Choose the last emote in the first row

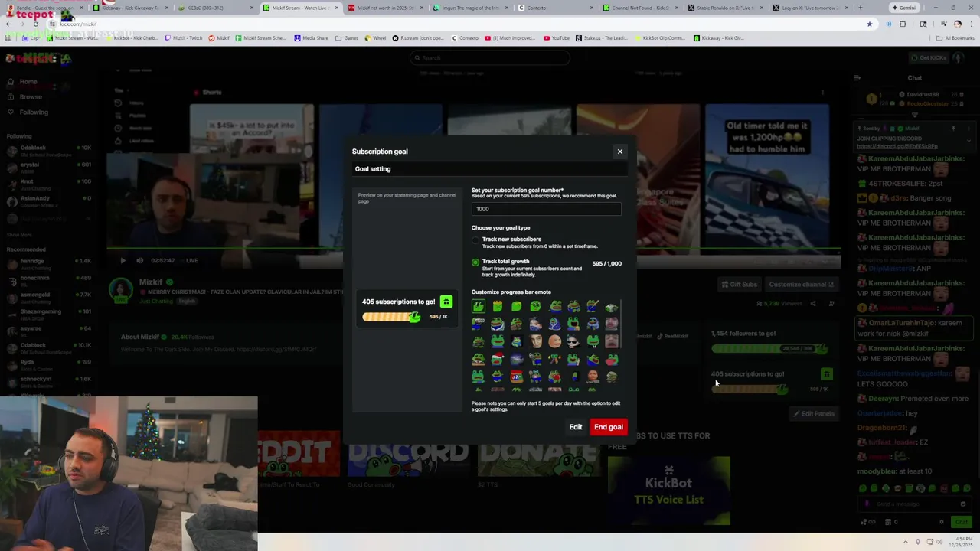click(x=611, y=306)
